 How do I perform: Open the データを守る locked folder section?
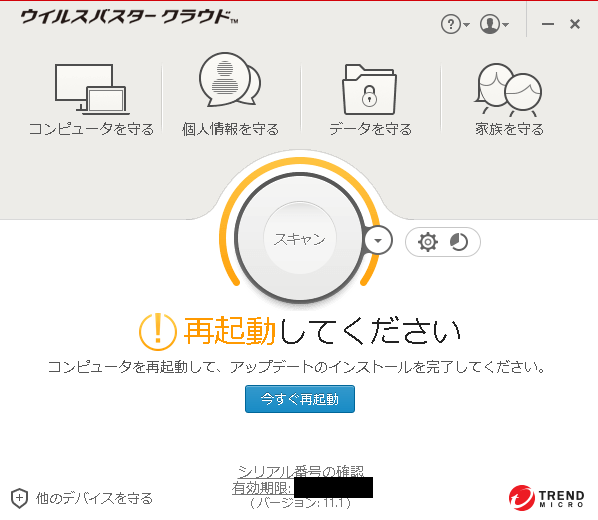(370, 100)
